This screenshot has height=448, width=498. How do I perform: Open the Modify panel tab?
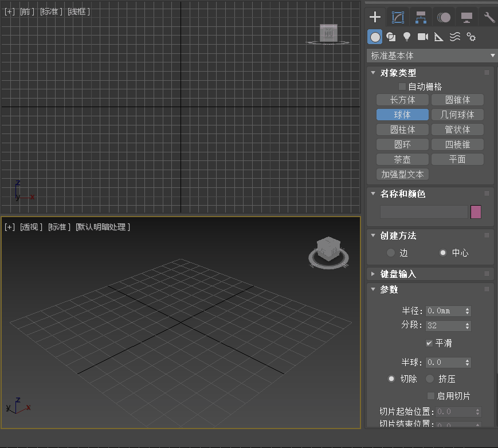click(x=398, y=17)
